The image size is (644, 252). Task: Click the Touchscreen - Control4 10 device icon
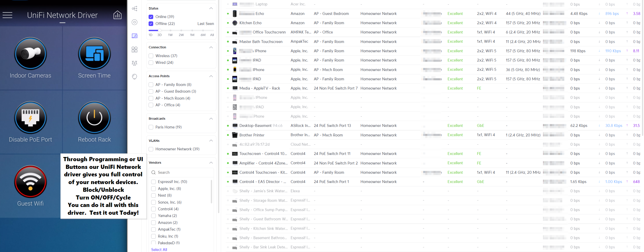235,154
